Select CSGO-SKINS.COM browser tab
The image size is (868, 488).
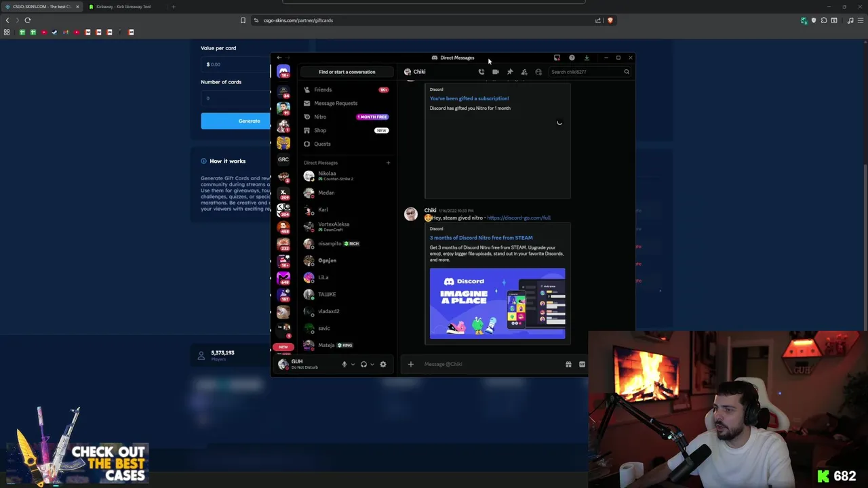tap(42, 7)
